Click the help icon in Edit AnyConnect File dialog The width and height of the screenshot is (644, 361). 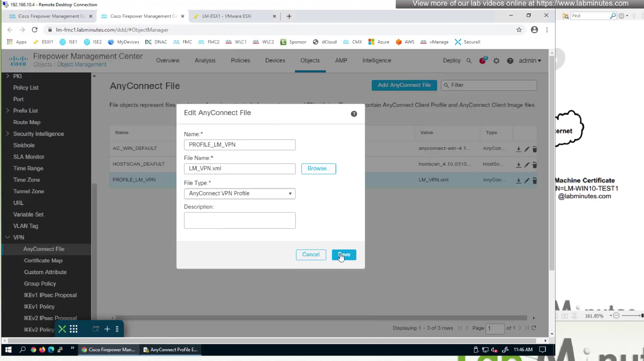pos(354,114)
